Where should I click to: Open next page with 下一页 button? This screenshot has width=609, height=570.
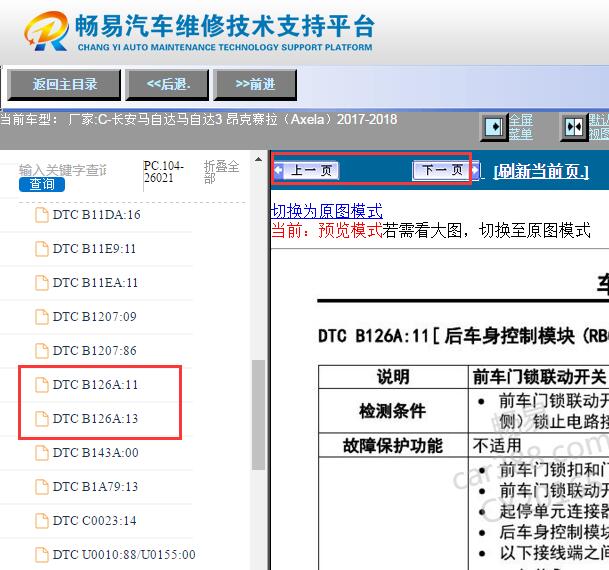pos(445,170)
